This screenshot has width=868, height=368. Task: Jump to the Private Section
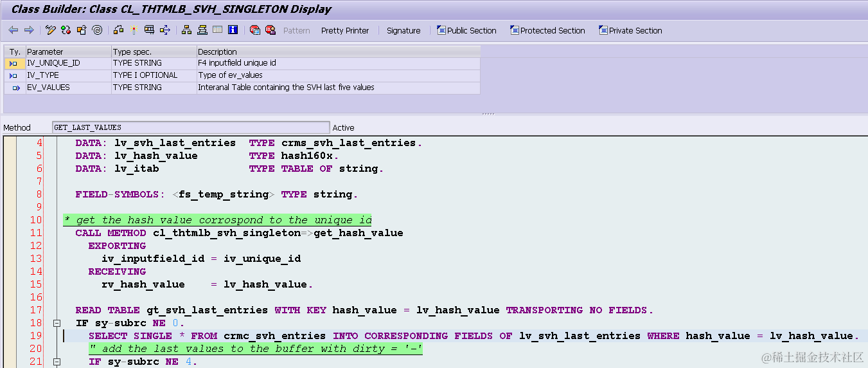point(630,30)
